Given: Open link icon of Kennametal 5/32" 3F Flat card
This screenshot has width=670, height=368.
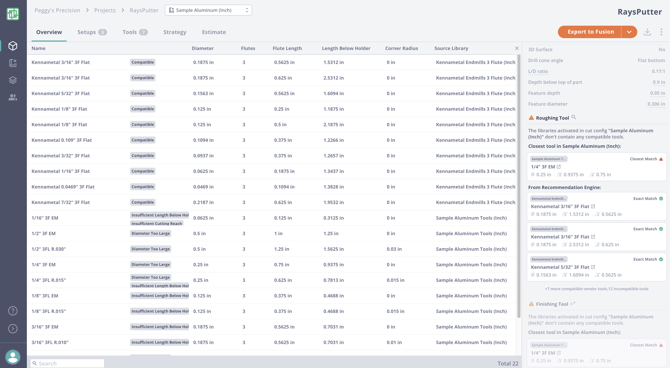Looking at the screenshot, I should point(593,267).
